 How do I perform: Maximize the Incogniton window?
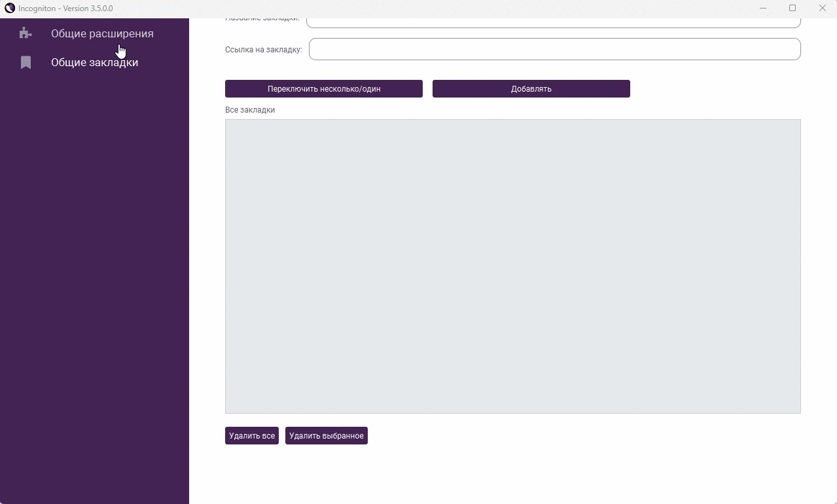[792, 9]
